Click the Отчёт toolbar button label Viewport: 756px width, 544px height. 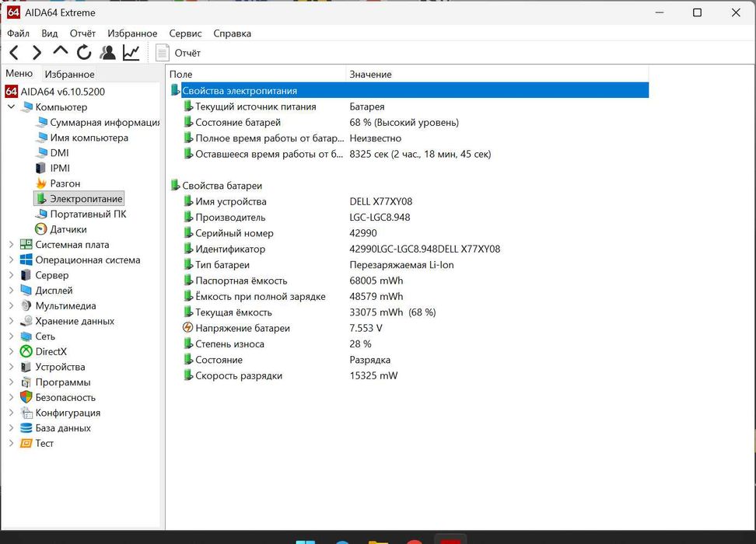coord(187,53)
